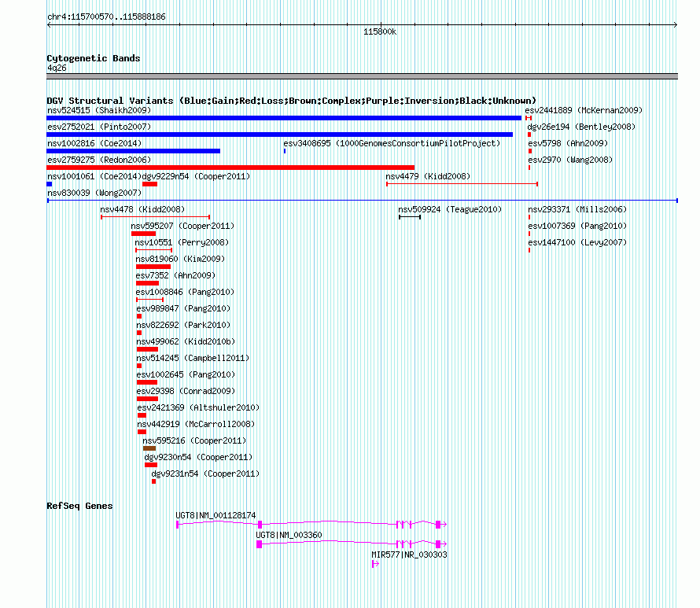Click the gray 4q26 cytogenetic band bar

362,76
